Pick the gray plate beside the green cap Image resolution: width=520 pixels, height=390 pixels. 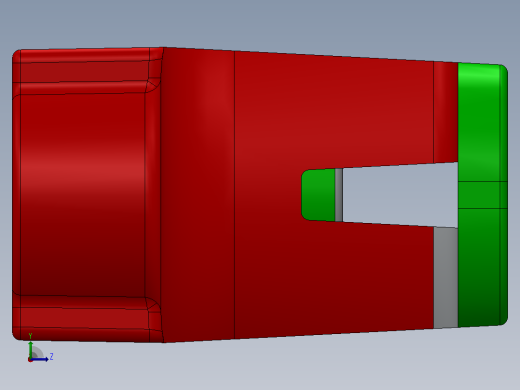click(x=446, y=277)
